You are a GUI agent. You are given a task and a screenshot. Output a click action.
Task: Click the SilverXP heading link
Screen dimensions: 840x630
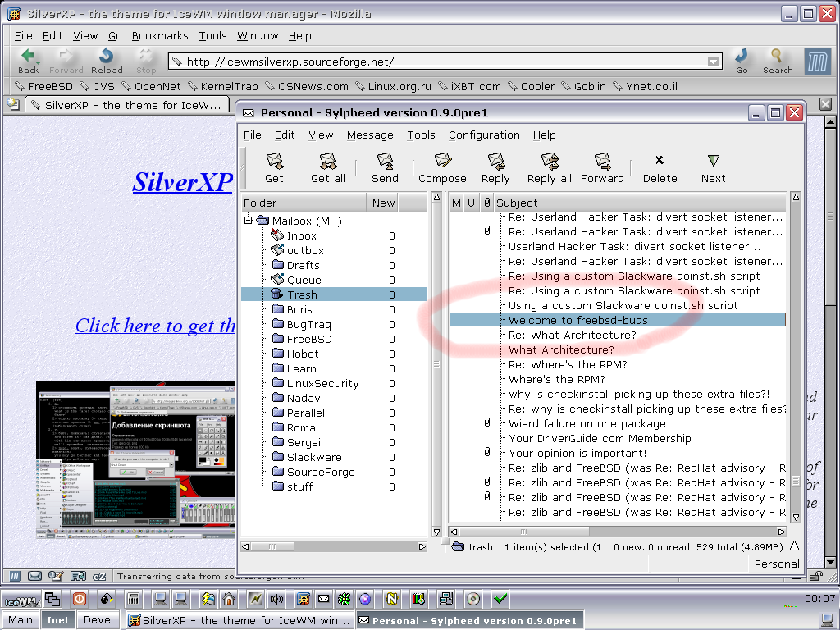pos(183,182)
